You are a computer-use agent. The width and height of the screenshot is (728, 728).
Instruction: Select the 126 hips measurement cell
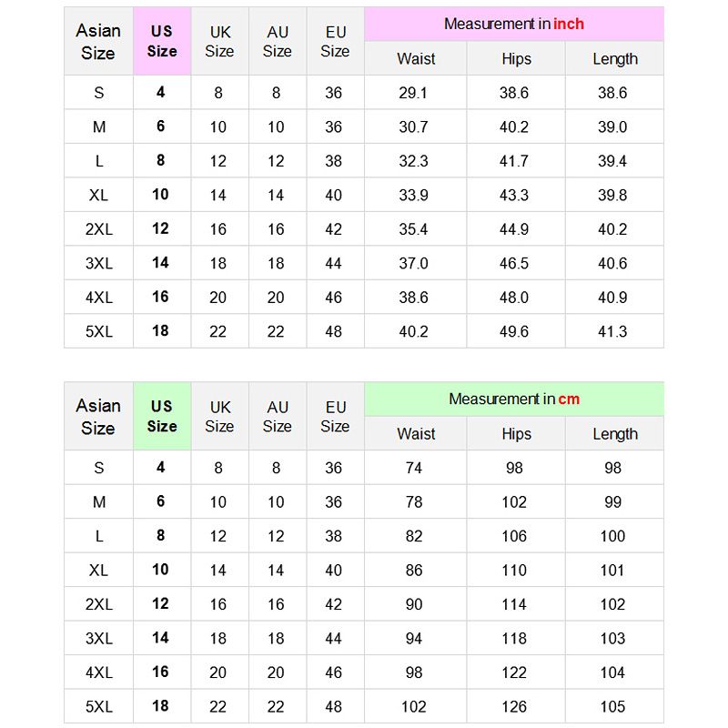514,706
